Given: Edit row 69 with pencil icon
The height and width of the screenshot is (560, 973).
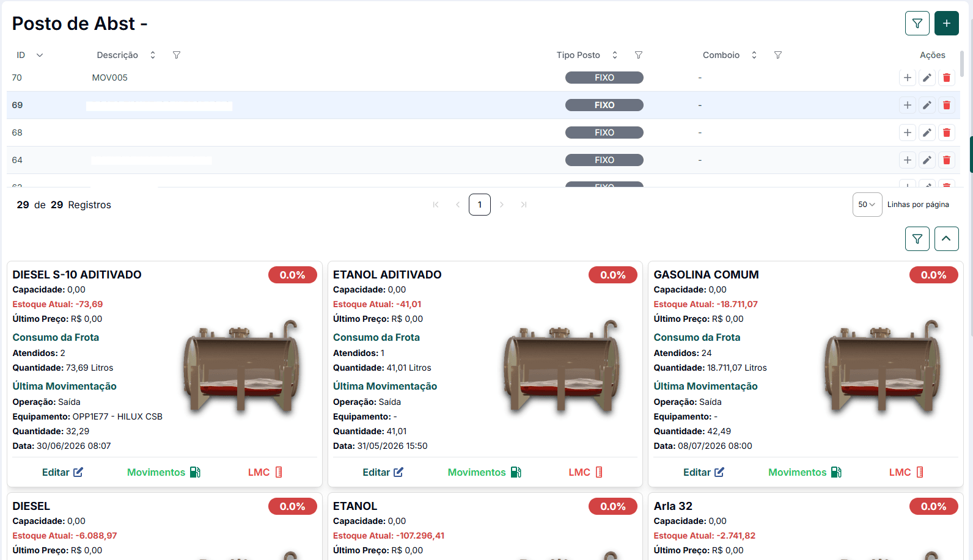Looking at the screenshot, I should coord(927,105).
